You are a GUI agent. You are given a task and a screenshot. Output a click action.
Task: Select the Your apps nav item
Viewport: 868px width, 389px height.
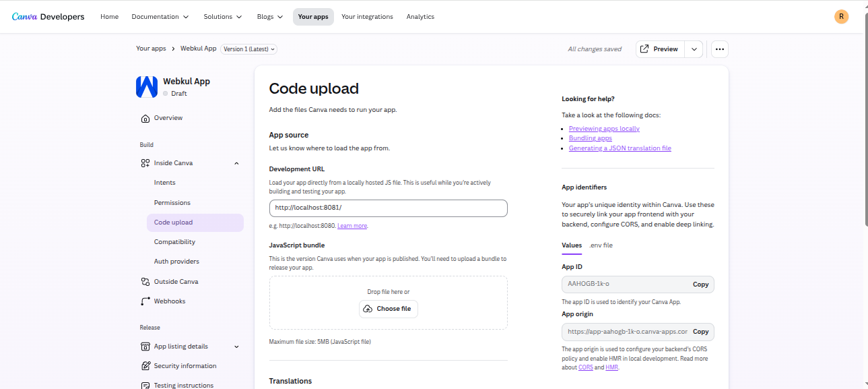tap(313, 17)
